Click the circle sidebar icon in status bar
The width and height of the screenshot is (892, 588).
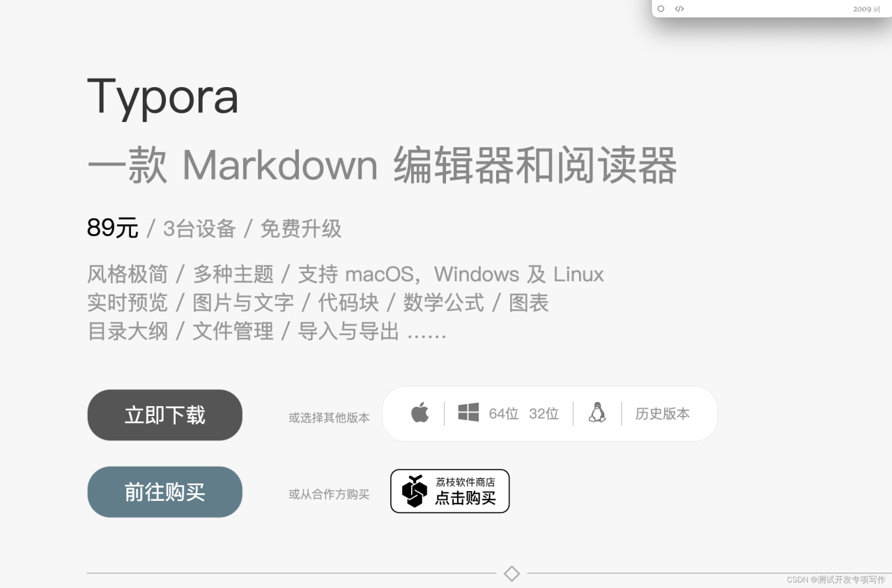click(661, 9)
